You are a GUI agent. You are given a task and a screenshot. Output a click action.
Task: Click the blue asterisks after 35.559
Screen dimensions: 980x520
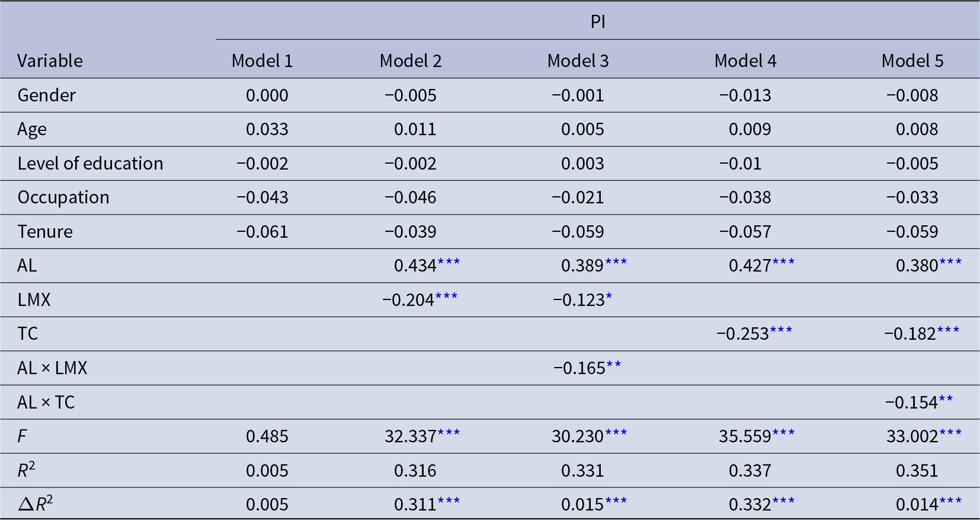[783, 433]
